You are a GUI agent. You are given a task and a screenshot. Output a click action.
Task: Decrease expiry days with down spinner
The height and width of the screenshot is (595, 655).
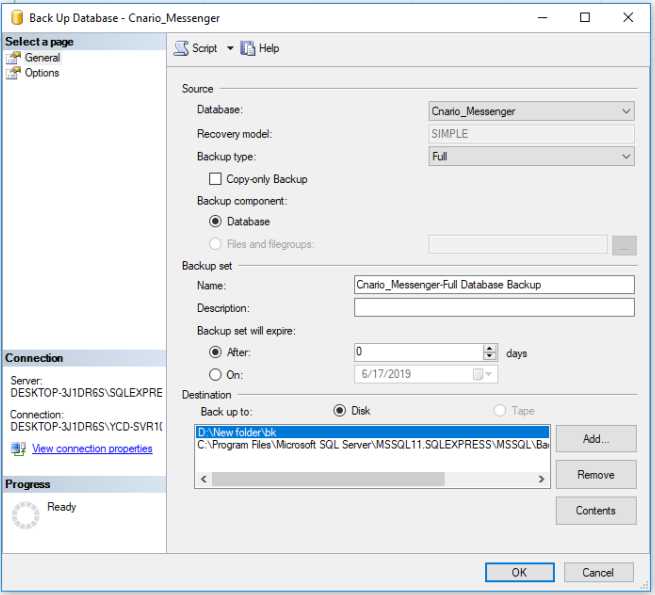point(490,356)
